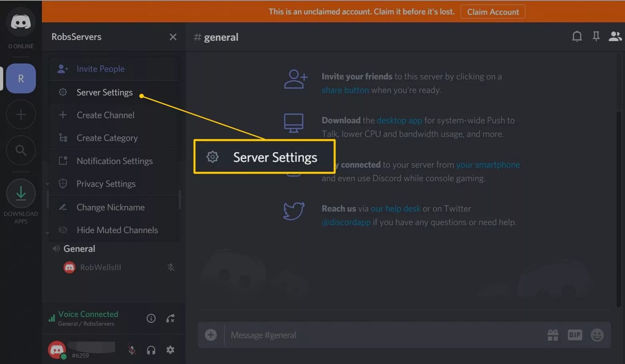Open emoji picker smiley icon
Screen dimensions: 625x364
click(x=597, y=335)
